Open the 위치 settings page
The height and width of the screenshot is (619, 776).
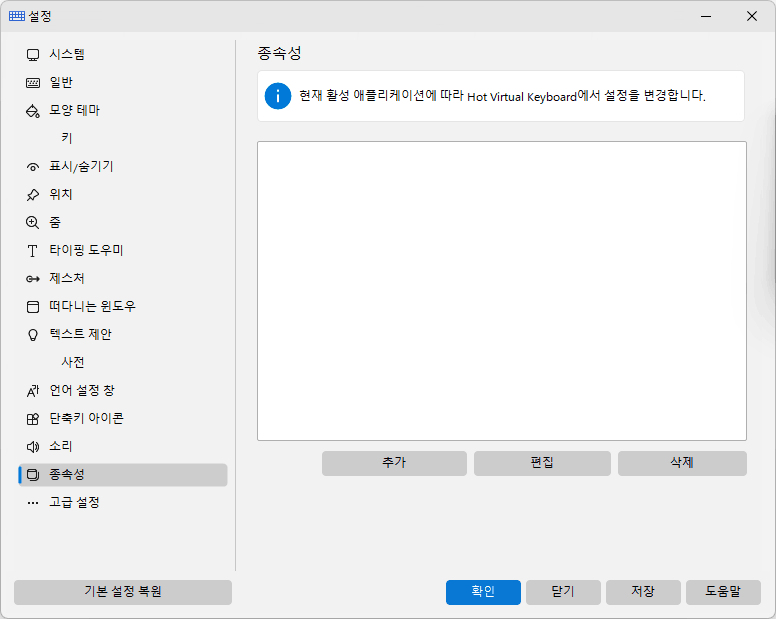123,194
